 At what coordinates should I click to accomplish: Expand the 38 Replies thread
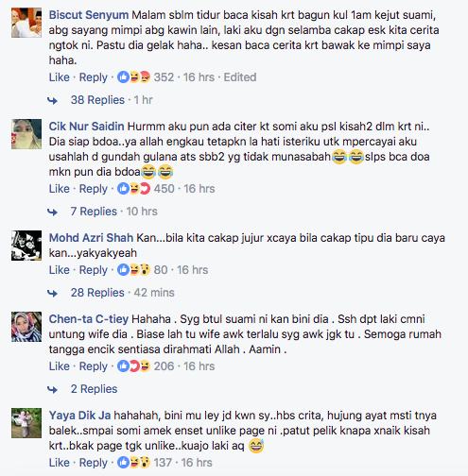click(x=97, y=100)
